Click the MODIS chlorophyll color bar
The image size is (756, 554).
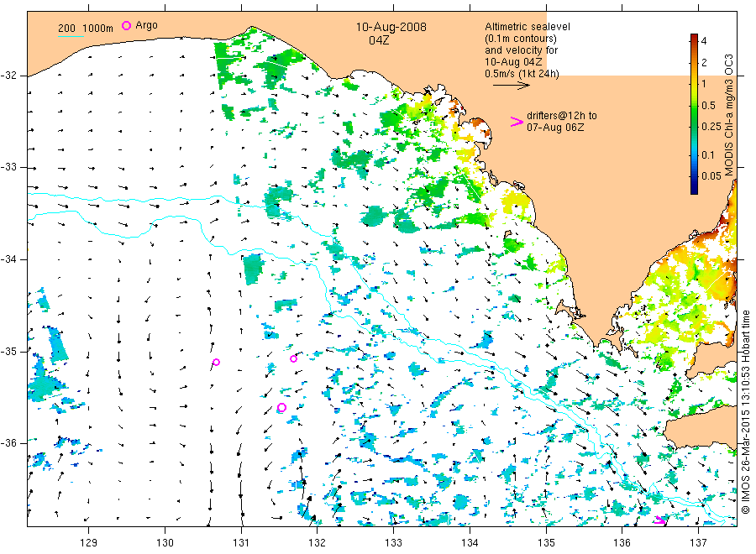694,113
